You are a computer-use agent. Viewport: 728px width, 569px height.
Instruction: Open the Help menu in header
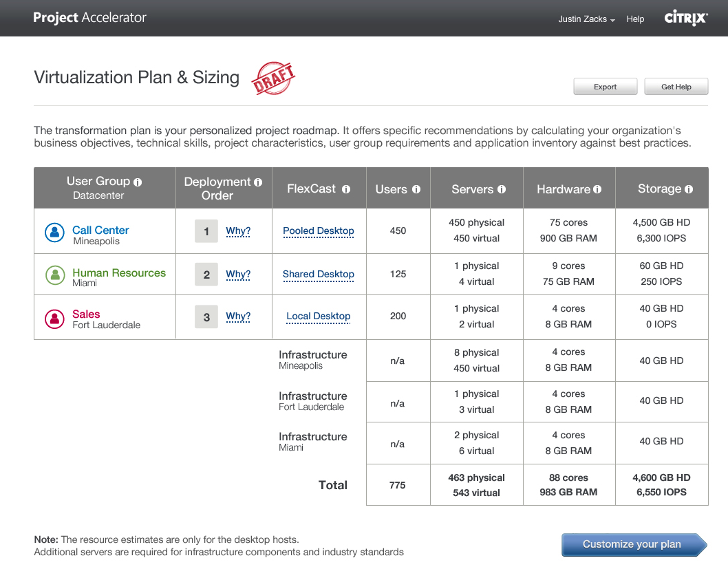(x=635, y=19)
